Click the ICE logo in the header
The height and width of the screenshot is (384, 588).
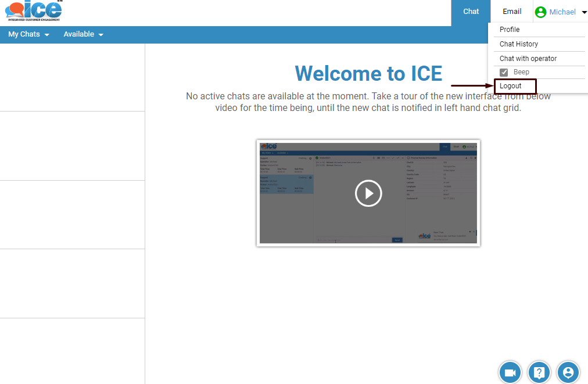[x=33, y=11]
